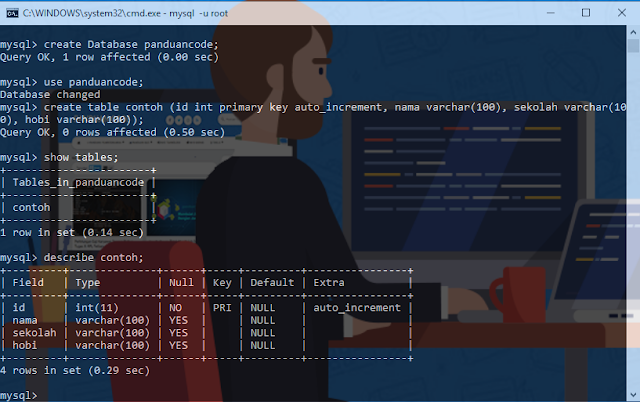
Task: Click the 'Tables_in_panduancode' header
Action: (78, 182)
